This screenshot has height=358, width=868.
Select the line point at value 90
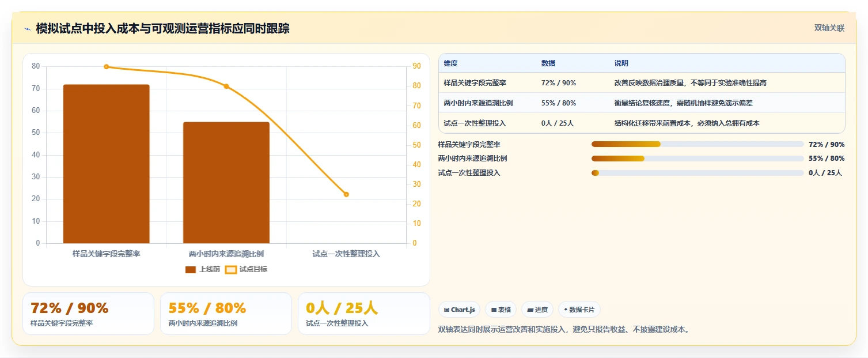(106, 67)
